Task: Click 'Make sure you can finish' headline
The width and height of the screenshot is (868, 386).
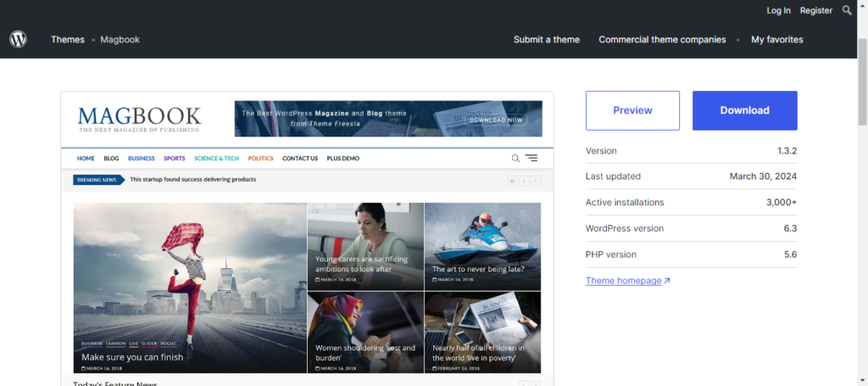Action: [x=132, y=357]
